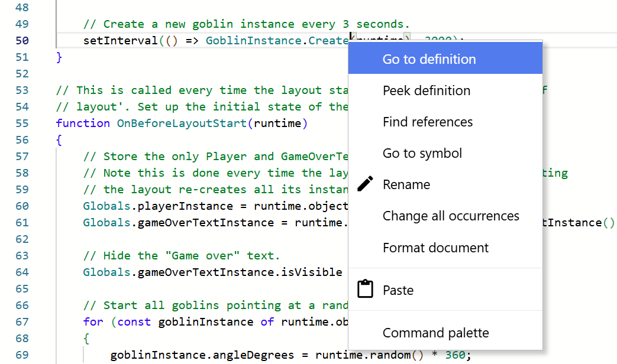Open "Go to symbol"

(422, 153)
